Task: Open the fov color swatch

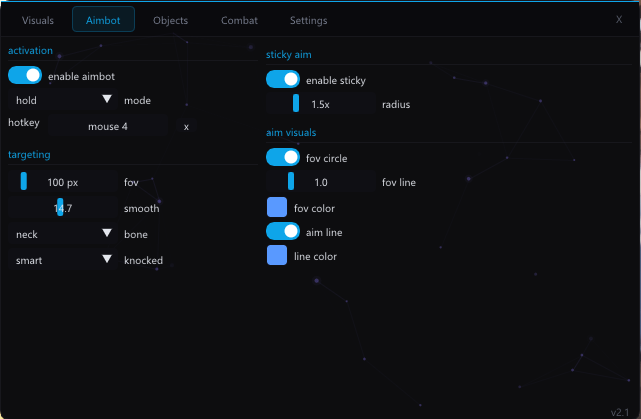Action: (x=277, y=207)
